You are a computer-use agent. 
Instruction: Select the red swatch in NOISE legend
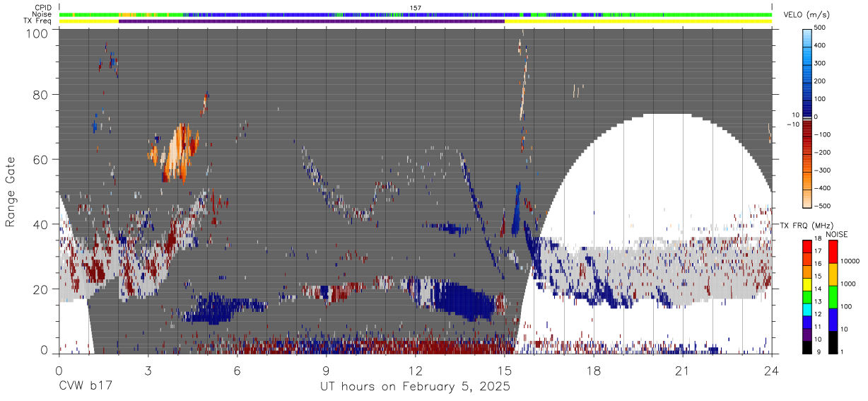coord(833,251)
